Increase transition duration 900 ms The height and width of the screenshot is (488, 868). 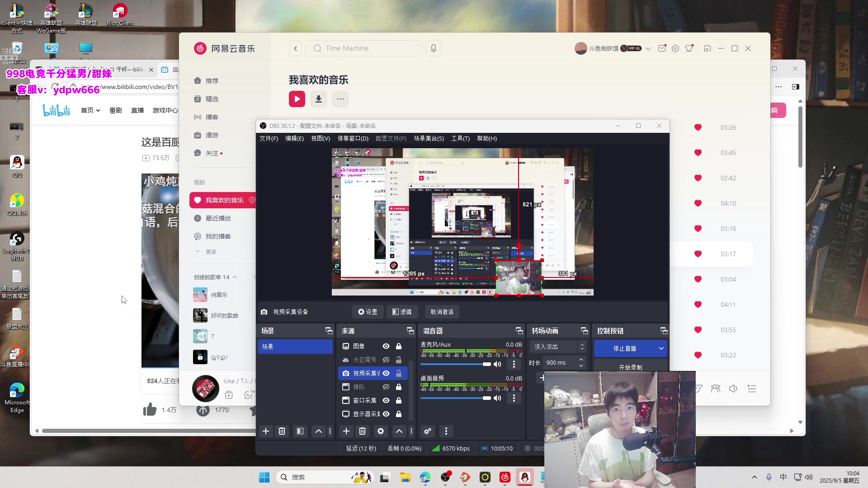click(x=581, y=360)
